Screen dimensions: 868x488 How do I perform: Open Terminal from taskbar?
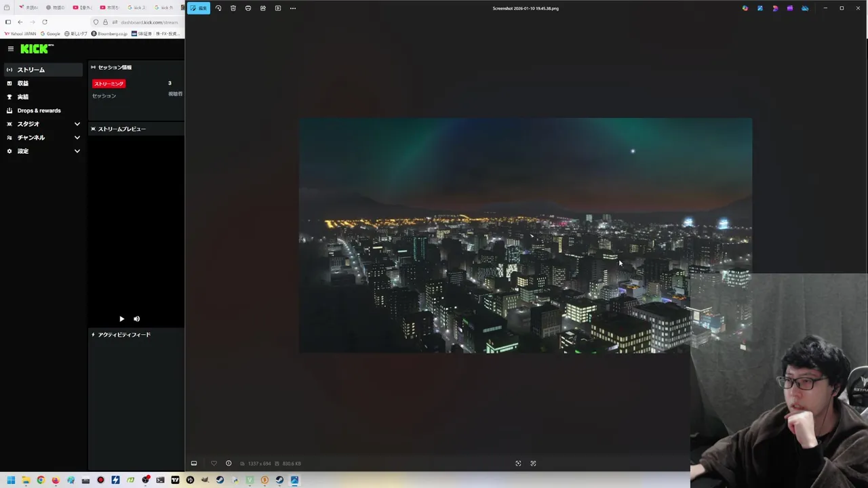160,480
